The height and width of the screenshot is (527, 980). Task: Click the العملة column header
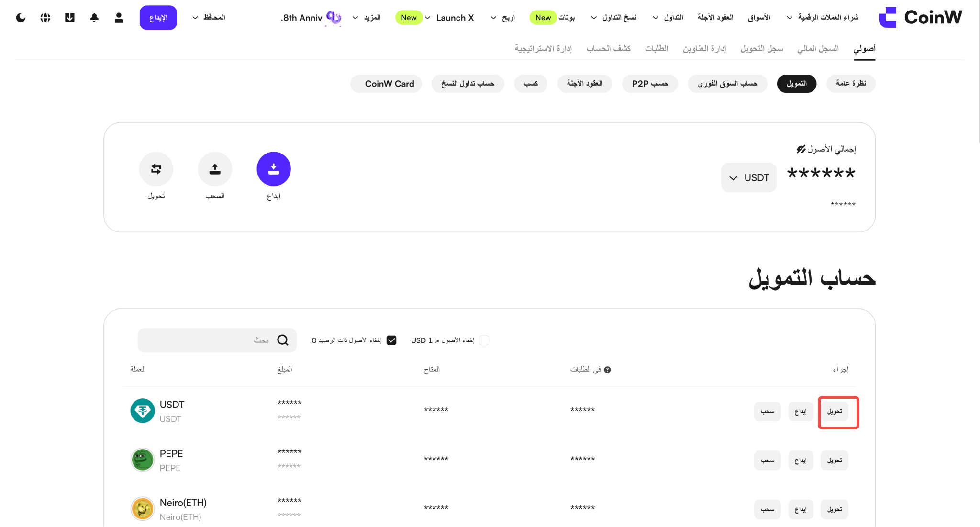138,369
